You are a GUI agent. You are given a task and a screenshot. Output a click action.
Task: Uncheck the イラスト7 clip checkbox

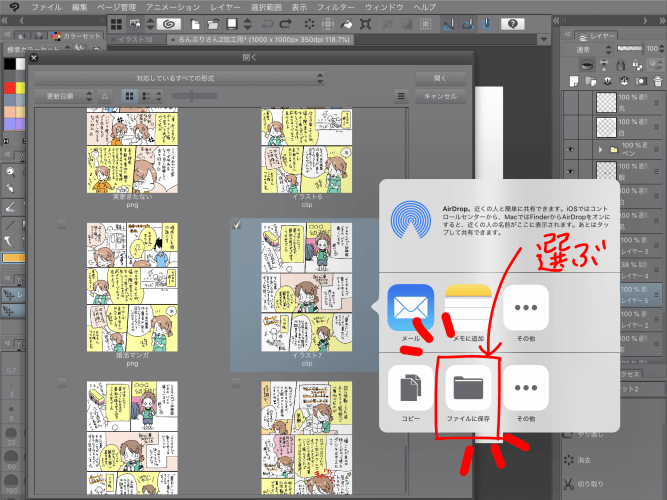237,224
